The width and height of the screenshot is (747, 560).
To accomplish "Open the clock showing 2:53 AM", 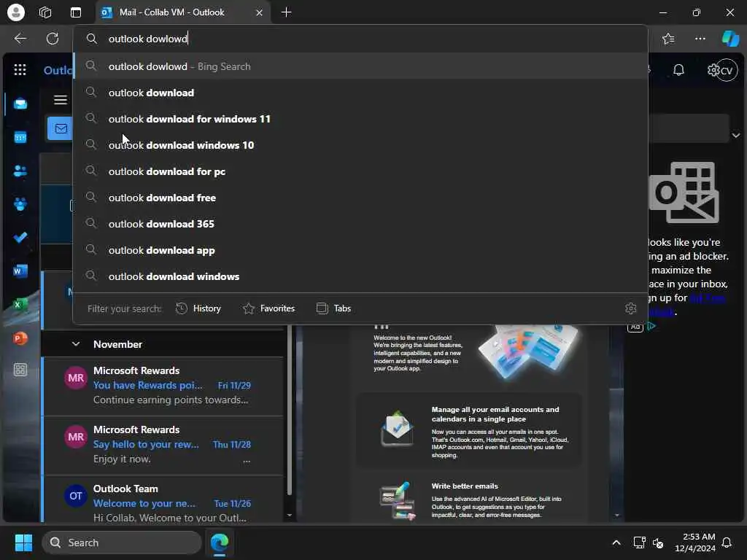I will [695, 542].
